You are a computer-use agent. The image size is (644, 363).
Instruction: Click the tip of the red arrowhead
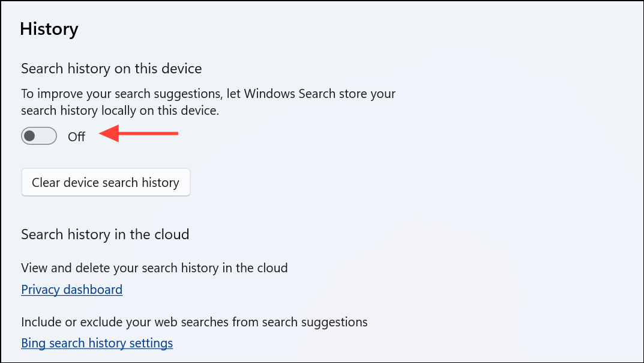(x=101, y=133)
